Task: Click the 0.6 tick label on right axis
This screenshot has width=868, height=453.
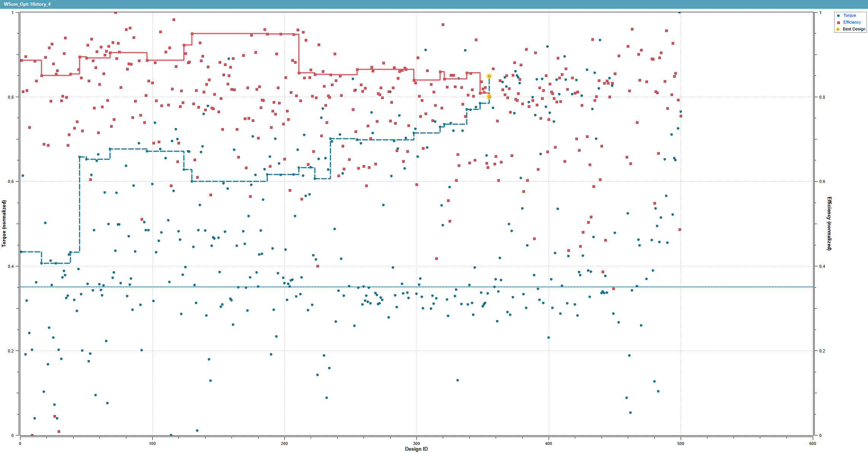Action: click(822, 182)
